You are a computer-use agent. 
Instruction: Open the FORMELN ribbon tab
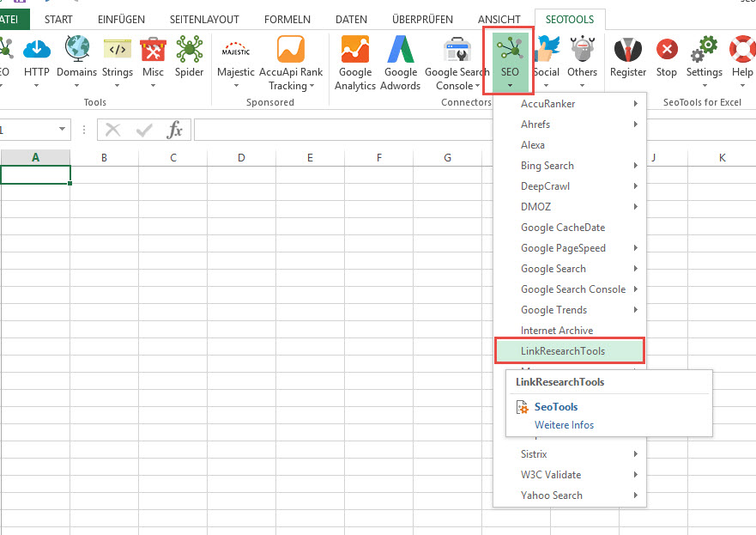tap(287, 20)
